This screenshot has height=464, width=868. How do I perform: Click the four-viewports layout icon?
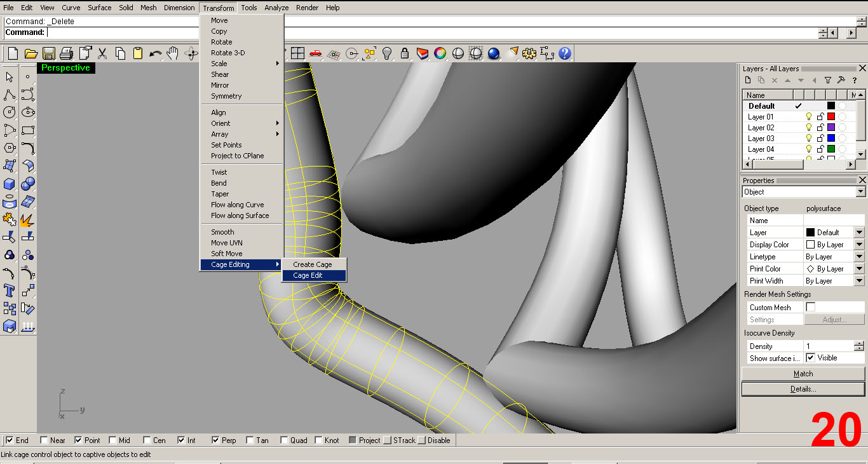click(x=297, y=53)
